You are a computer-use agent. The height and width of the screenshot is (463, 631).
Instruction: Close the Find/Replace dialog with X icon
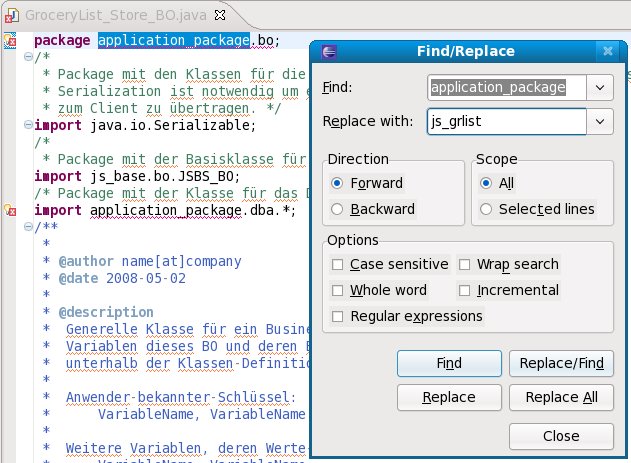[x=606, y=51]
